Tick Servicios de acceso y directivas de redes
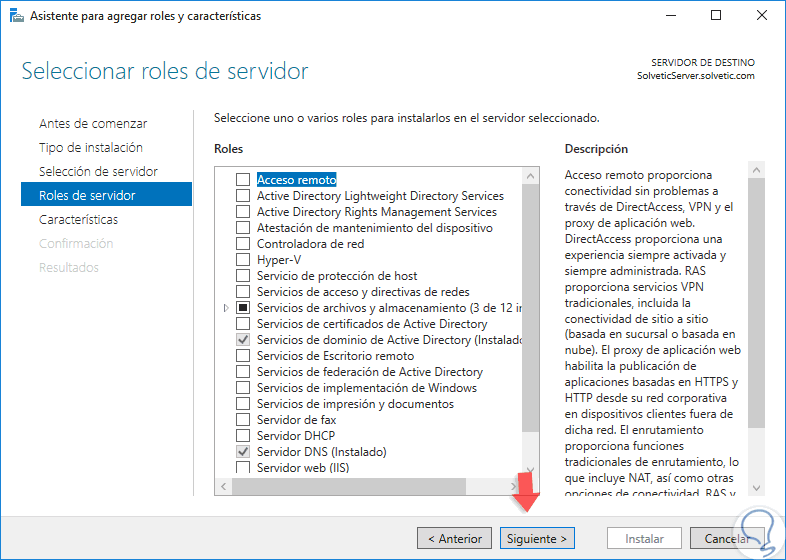Screen dimensions: 786x560 (243, 292)
